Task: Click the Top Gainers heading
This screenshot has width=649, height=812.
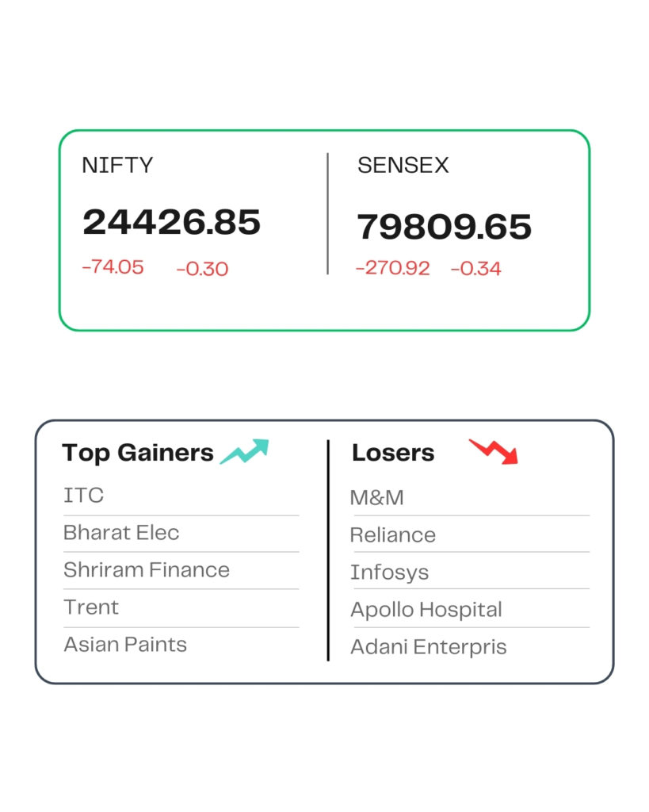Action: click(x=138, y=453)
